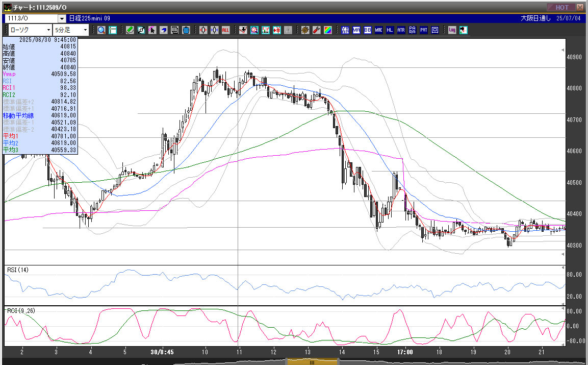Select the eraser tool icon
The height and width of the screenshot is (365, 588).
[x=163, y=30]
